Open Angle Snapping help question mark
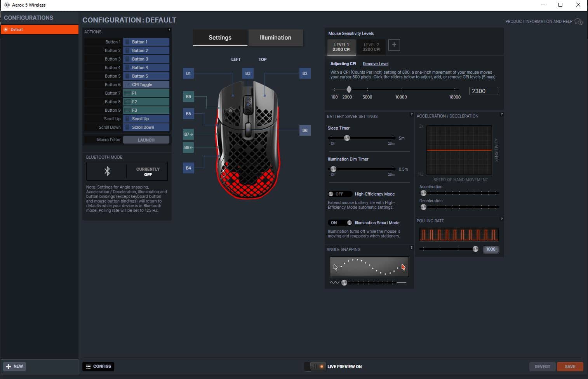 tap(411, 247)
